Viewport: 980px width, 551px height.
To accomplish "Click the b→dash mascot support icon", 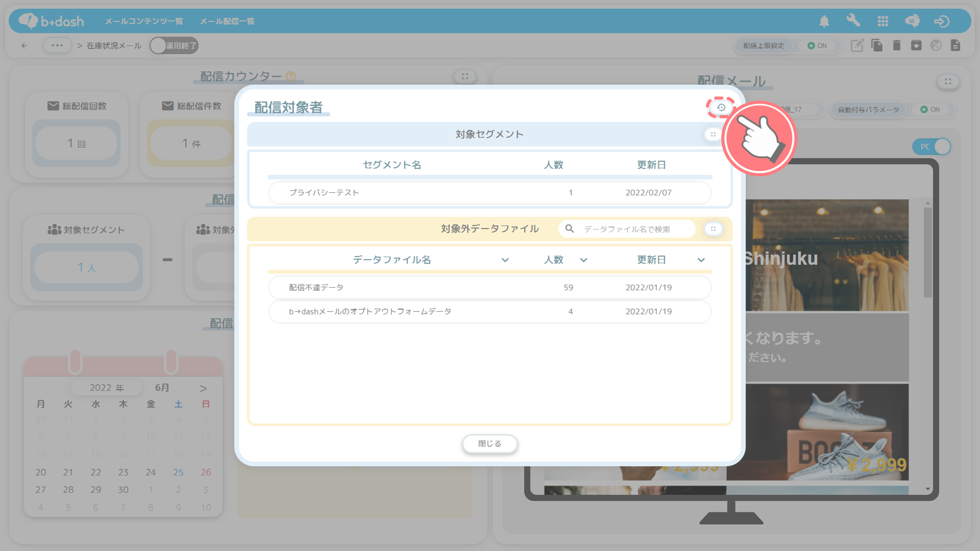I will (912, 21).
